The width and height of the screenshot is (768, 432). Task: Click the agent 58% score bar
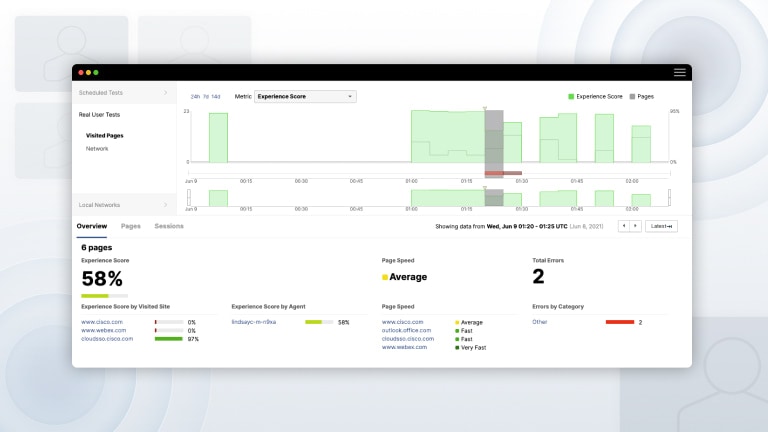click(x=319, y=322)
